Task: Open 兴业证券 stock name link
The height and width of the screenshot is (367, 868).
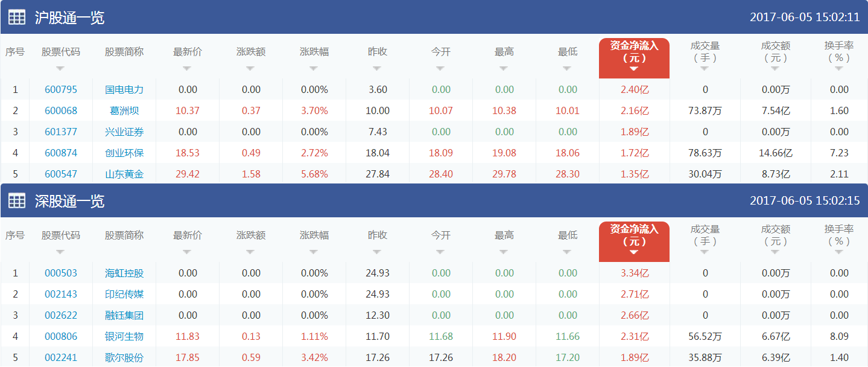Action: (x=124, y=132)
